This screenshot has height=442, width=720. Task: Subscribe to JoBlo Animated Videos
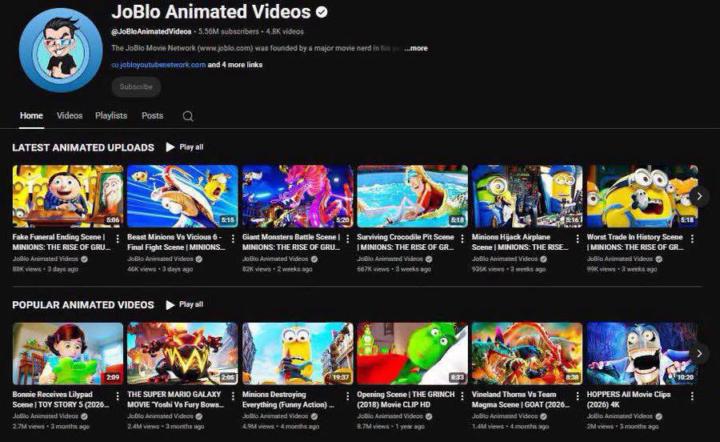(x=136, y=87)
